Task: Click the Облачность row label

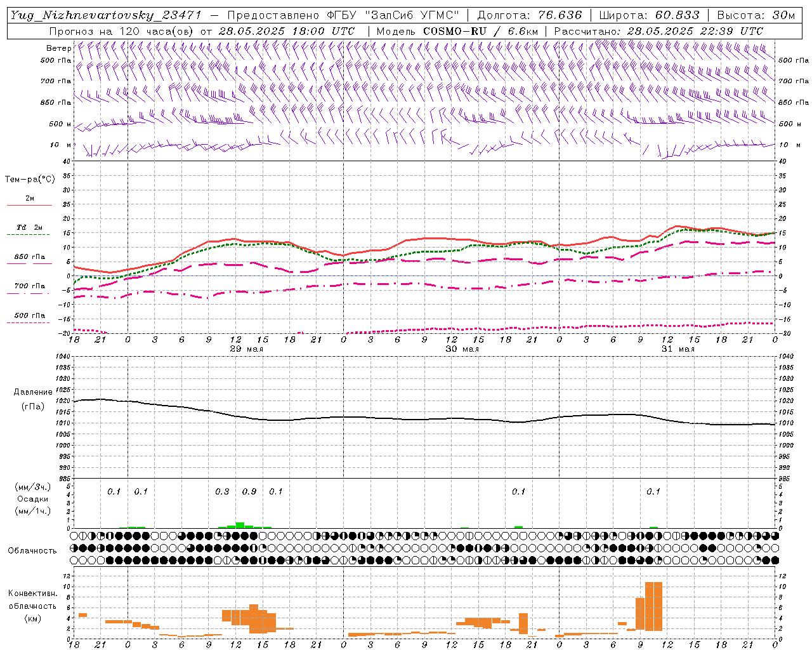Action: tap(32, 550)
